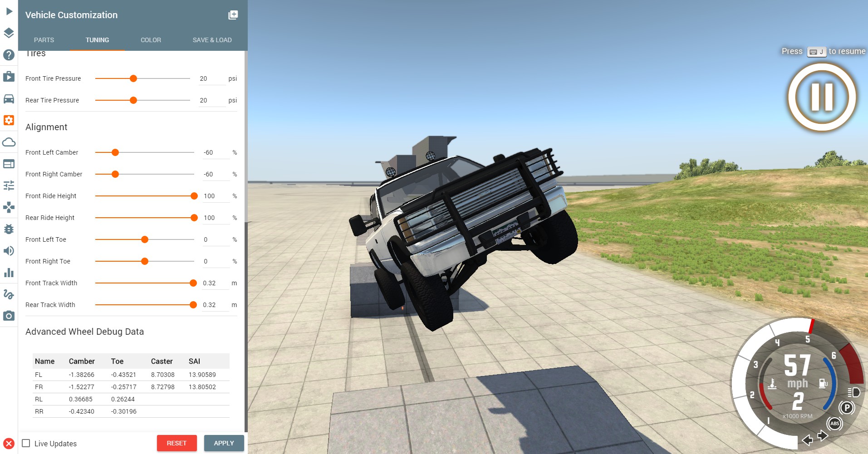The height and width of the screenshot is (454, 868).
Task: Switch to the TUNING tab
Action: point(97,40)
